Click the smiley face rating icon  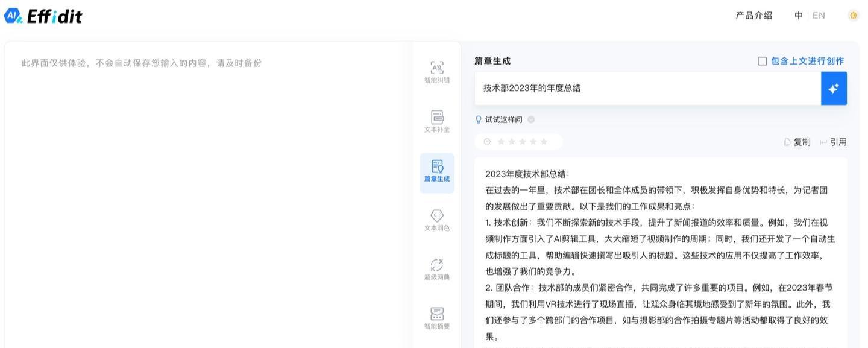487,142
